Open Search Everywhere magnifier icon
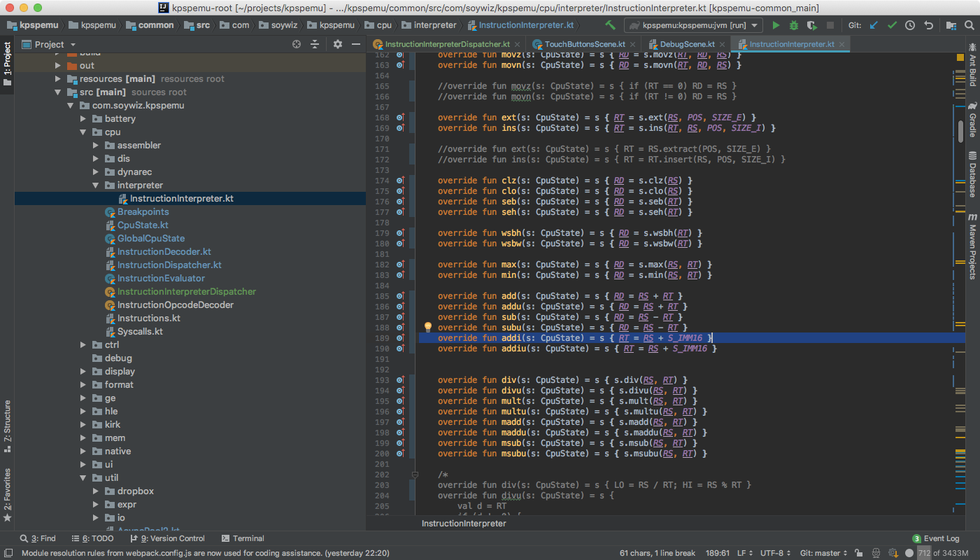The width and height of the screenshot is (980, 560). 969,25
